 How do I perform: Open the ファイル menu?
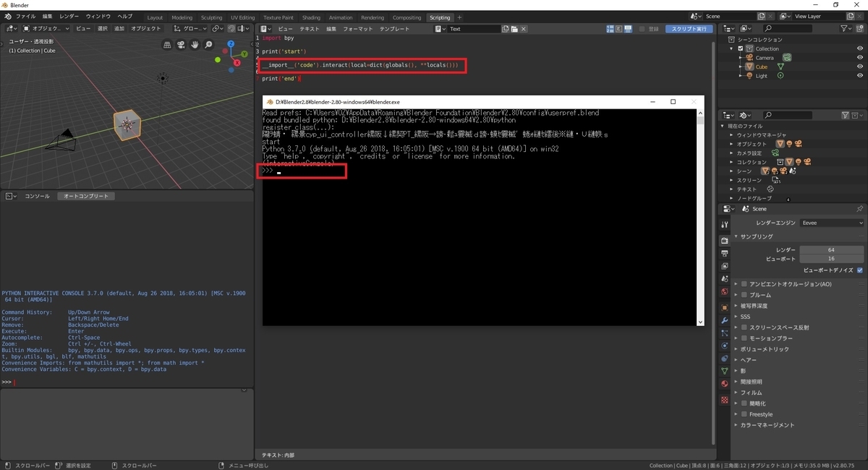(25, 16)
